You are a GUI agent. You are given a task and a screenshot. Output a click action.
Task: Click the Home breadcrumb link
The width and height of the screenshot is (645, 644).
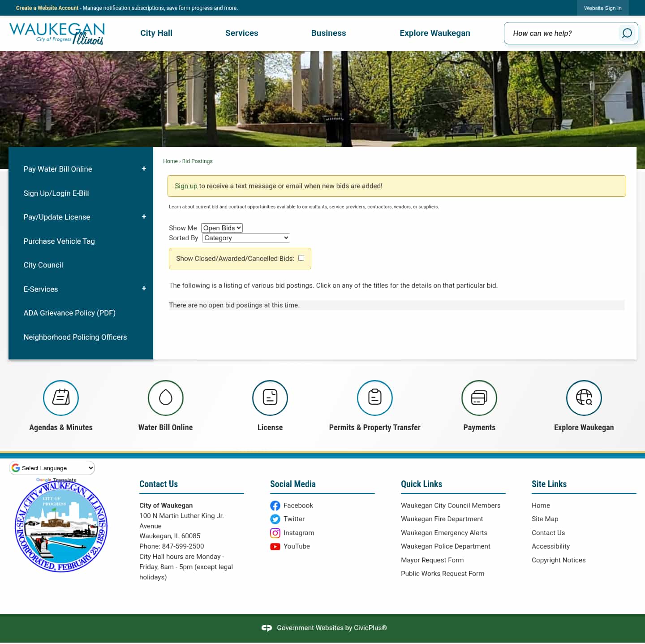tap(170, 161)
